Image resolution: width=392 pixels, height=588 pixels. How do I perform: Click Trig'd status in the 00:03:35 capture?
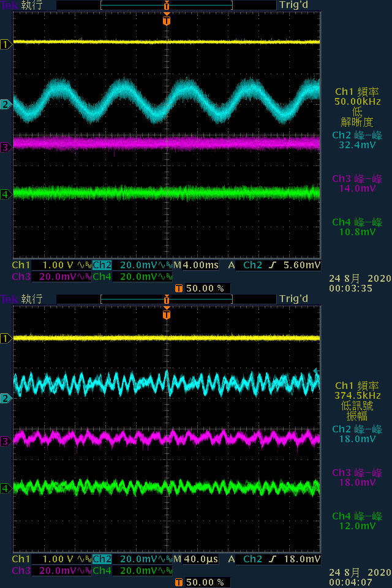(294, 6)
